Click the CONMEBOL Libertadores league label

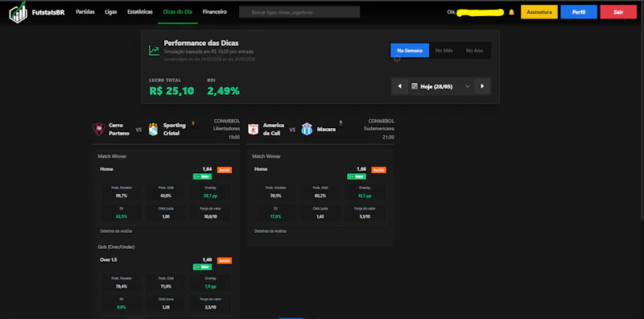click(226, 125)
